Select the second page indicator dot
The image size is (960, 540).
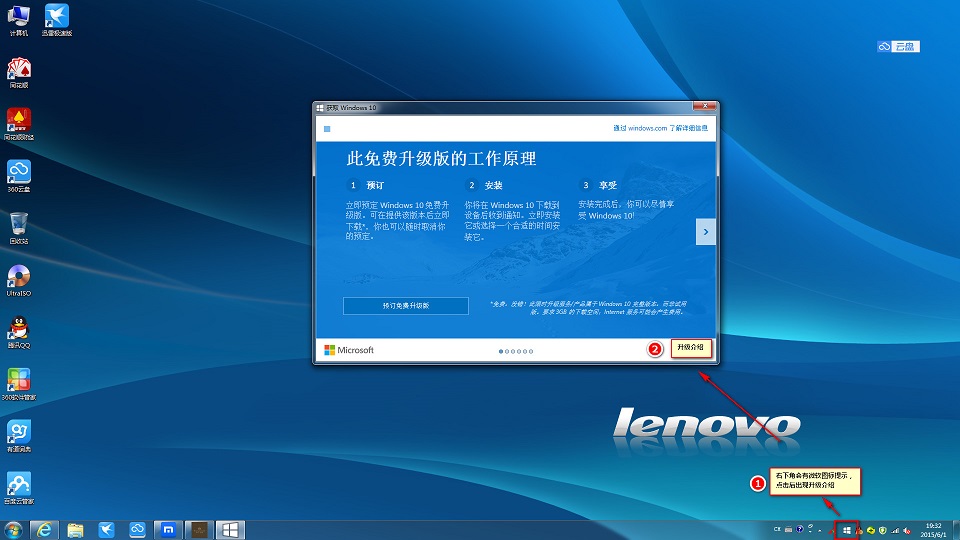[507, 351]
